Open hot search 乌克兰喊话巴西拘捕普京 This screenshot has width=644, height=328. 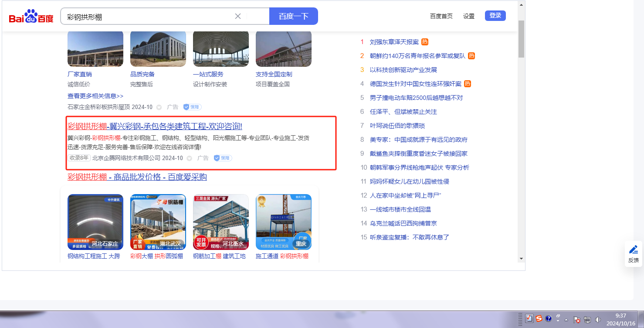(x=403, y=223)
